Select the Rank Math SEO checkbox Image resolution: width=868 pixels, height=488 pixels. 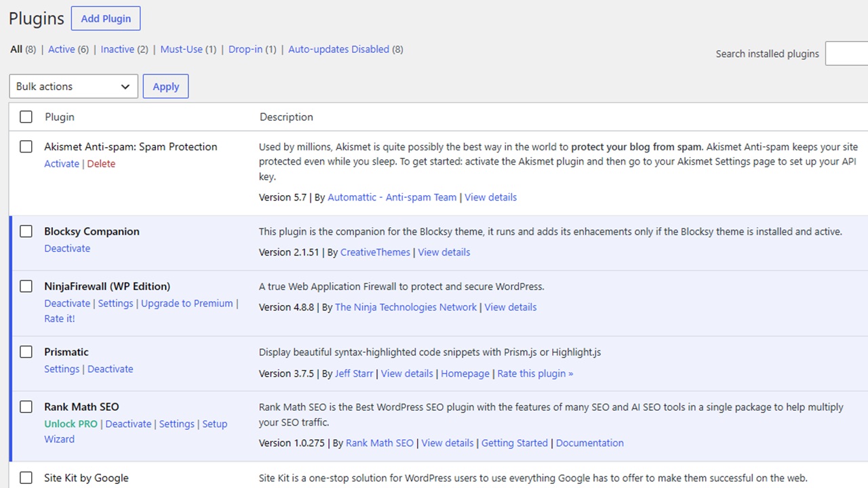click(26, 407)
